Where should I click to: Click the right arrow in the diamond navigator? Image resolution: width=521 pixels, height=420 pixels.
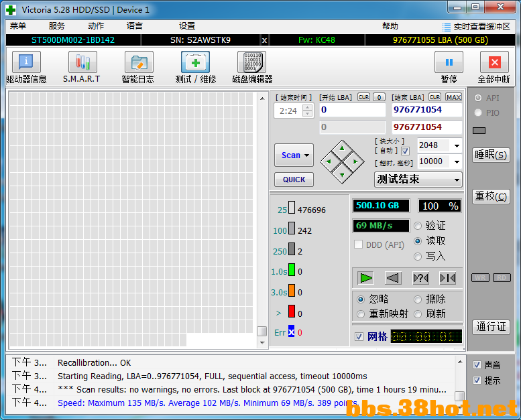click(355, 161)
